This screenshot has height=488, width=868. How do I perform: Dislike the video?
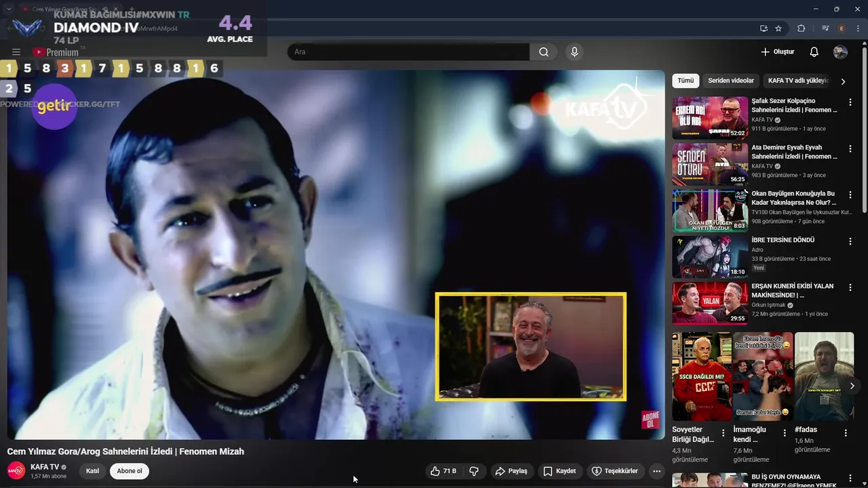[474, 471]
